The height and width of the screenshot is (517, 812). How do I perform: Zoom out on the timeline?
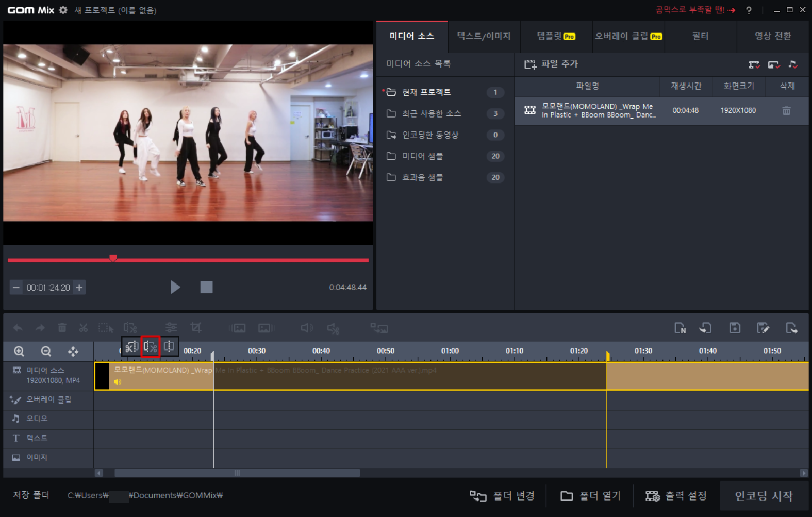click(46, 352)
